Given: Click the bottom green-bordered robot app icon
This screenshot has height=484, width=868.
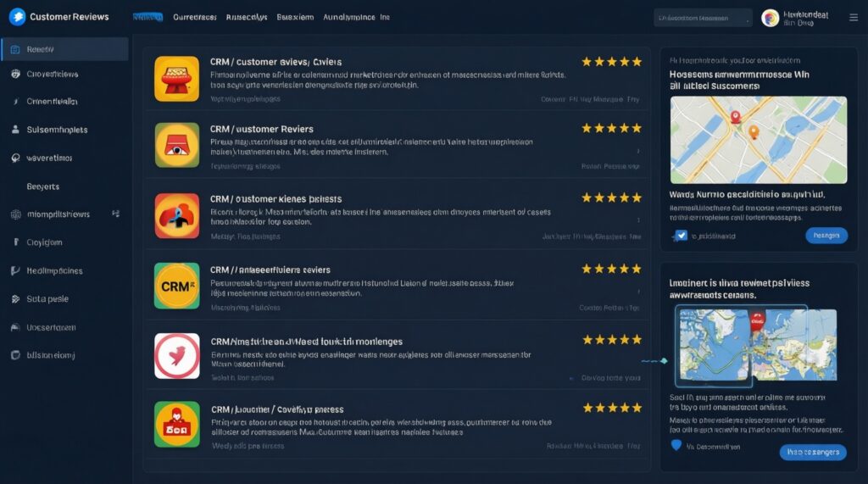Looking at the screenshot, I should point(176,424).
